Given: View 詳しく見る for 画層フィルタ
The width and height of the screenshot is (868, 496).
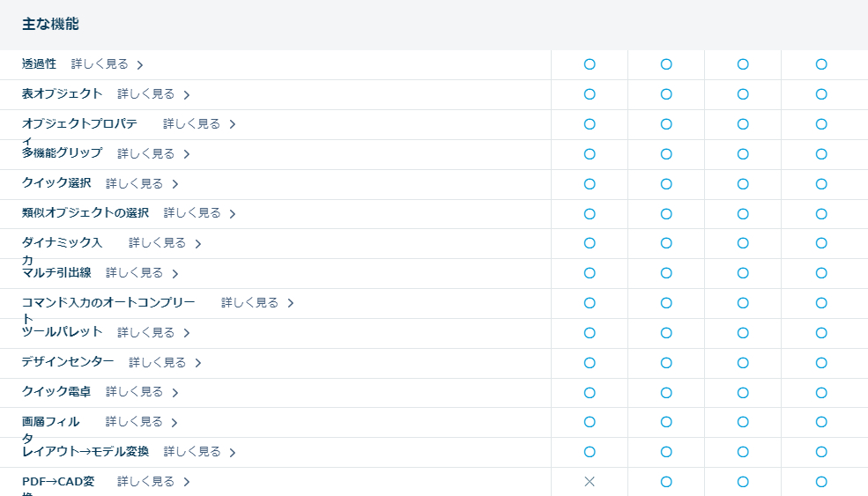Looking at the screenshot, I should point(134,422).
